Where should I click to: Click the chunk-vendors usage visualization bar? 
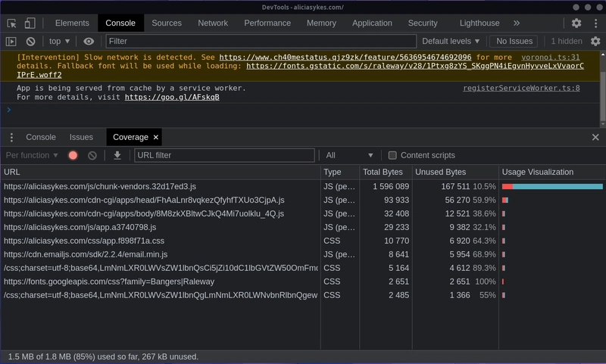tap(552, 186)
